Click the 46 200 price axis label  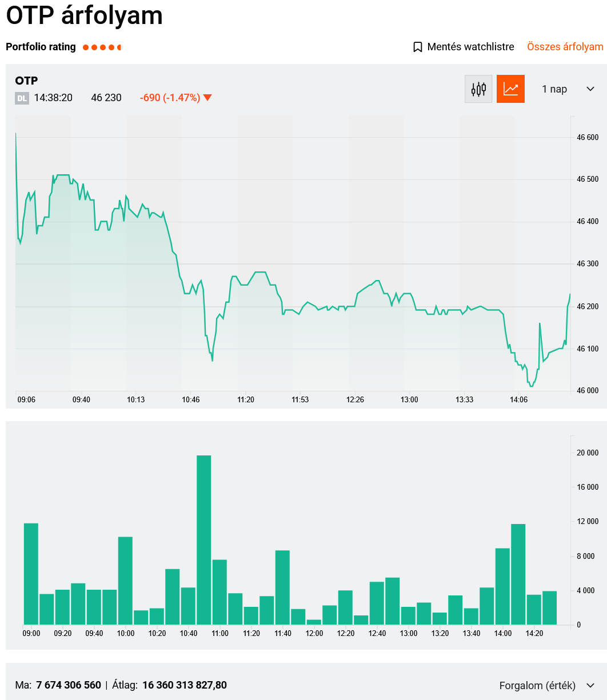point(588,307)
